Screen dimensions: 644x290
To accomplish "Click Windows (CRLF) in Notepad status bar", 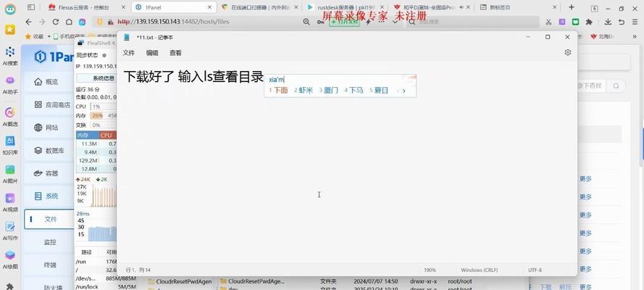I will (x=479, y=270).
